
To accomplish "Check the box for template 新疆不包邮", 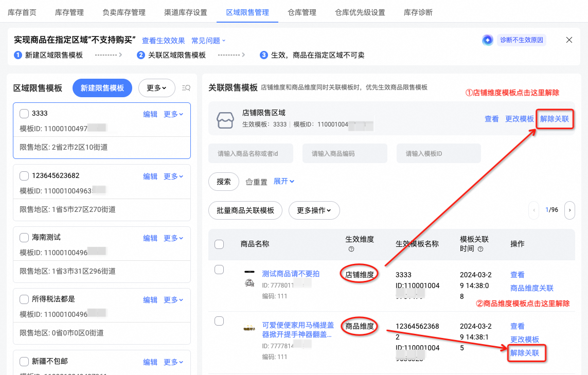I will click(24, 362).
